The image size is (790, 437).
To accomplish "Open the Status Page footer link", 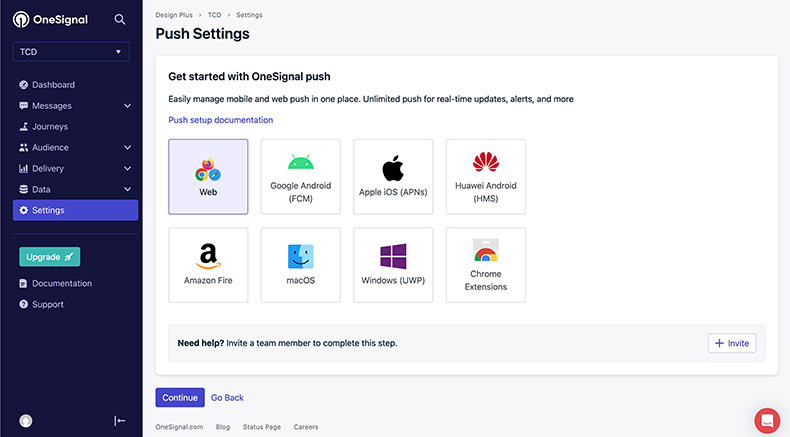I will tap(262, 427).
